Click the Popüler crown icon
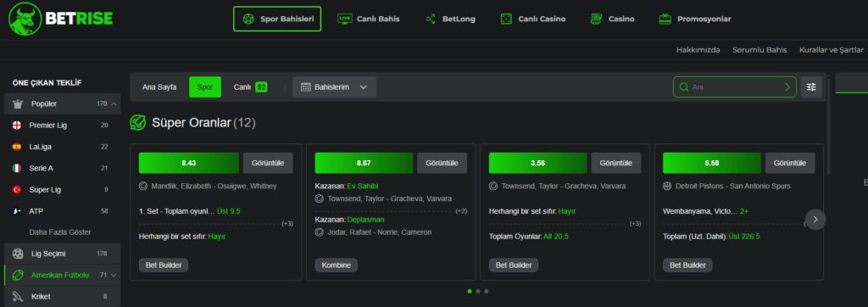The height and width of the screenshot is (307, 868). tap(18, 103)
